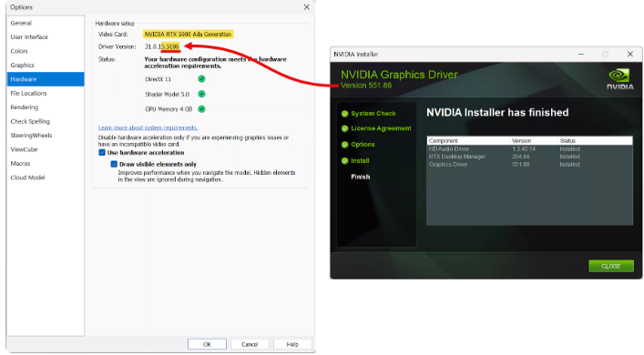Close the Options dialog with X
The height and width of the screenshot is (355, 644).
306,7
